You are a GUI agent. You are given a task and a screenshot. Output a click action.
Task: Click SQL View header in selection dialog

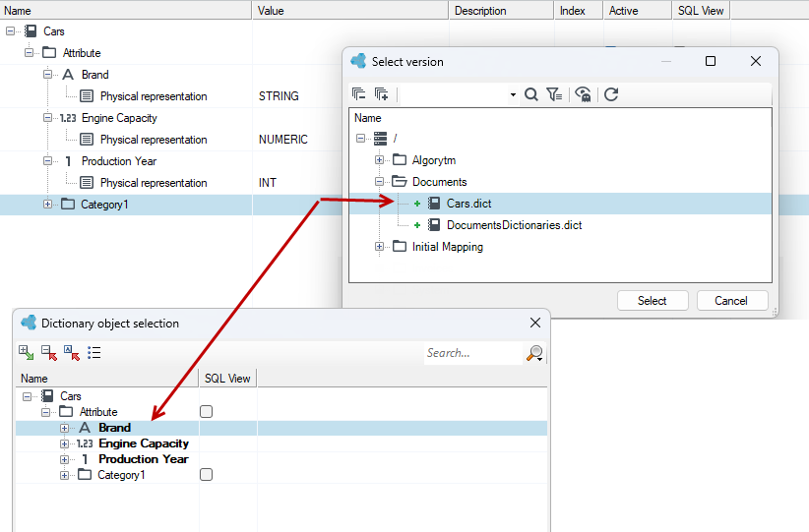click(x=227, y=379)
